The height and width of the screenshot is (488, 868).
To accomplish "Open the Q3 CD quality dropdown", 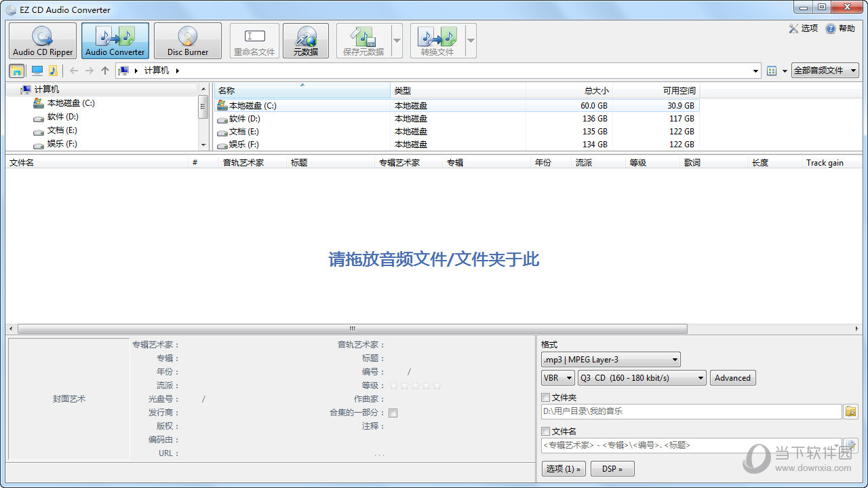I will [642, 378].
